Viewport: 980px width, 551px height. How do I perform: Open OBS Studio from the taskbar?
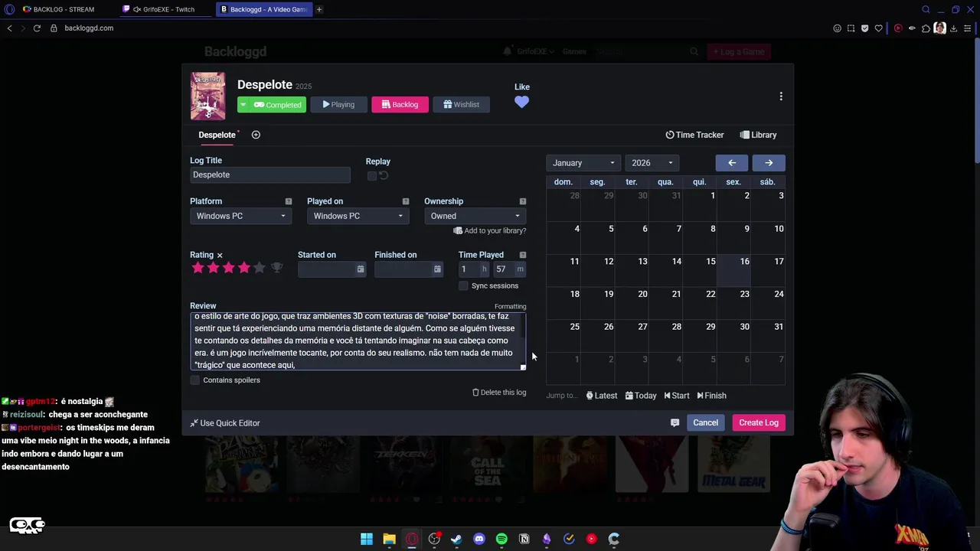tap(434, 539)
